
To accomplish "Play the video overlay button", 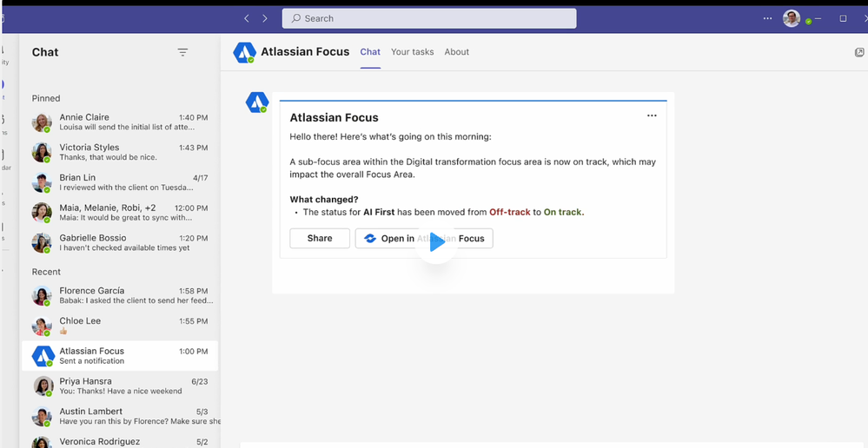I will pyautogui.click(x=437, y=243).
